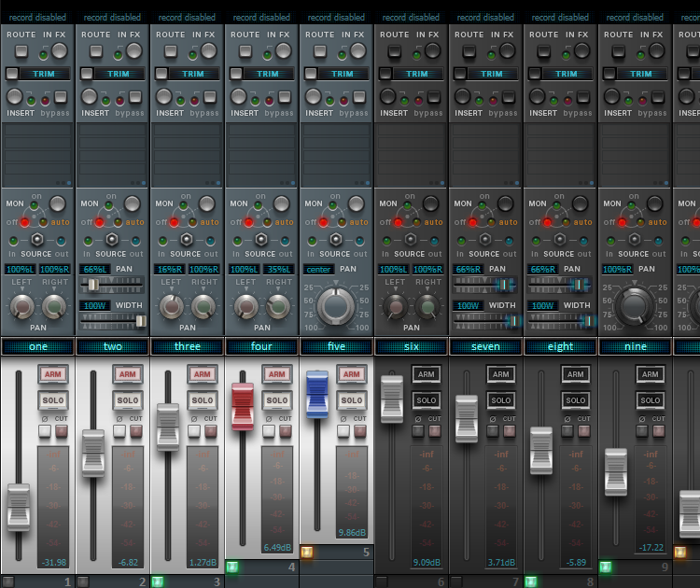Click the INSERT FX knob on track three
The image size is (700, 588).
pyautogui.click(x=165, y=96)
